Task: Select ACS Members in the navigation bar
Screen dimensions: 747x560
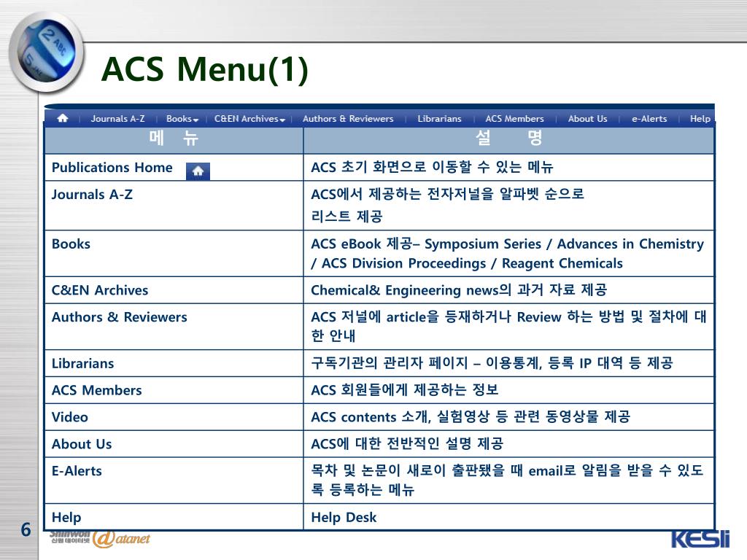Action: pos(514,119)
